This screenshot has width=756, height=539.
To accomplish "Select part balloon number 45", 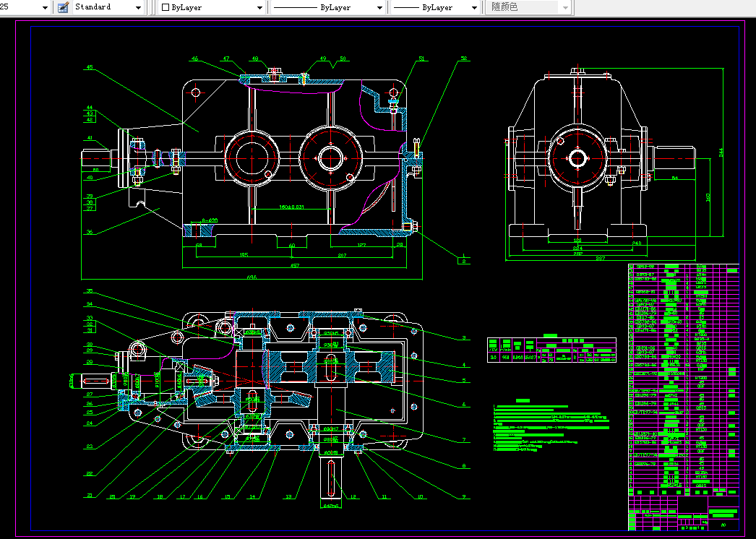I will point(90,67).
